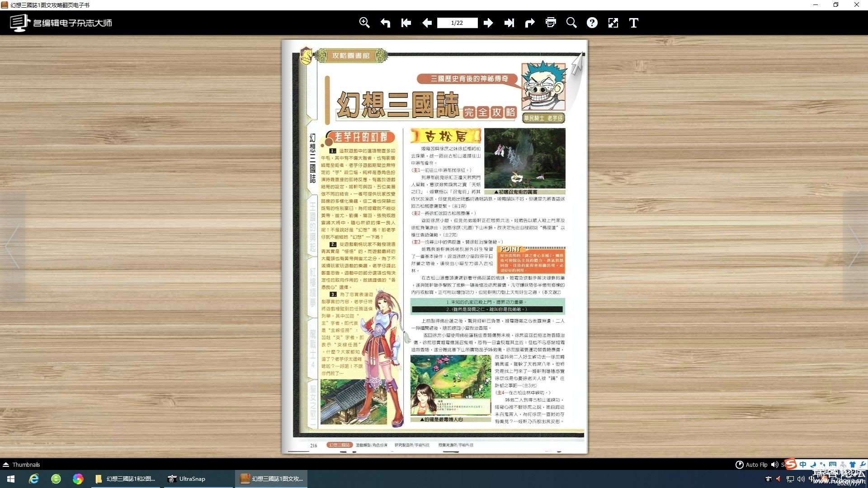Toggle fullscreen mode
Screen dimensions: 868x488
tap(613, 23)
